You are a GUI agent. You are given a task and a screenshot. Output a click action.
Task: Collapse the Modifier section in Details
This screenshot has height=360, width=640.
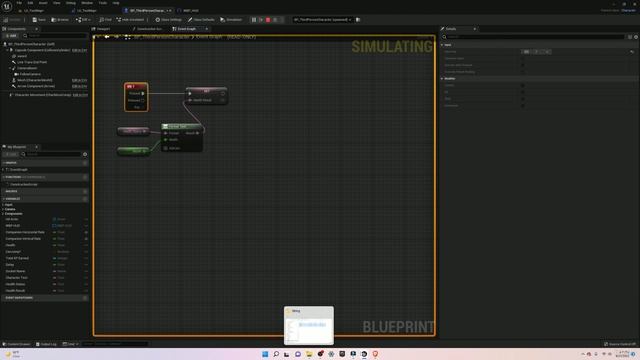coord(442,78)
